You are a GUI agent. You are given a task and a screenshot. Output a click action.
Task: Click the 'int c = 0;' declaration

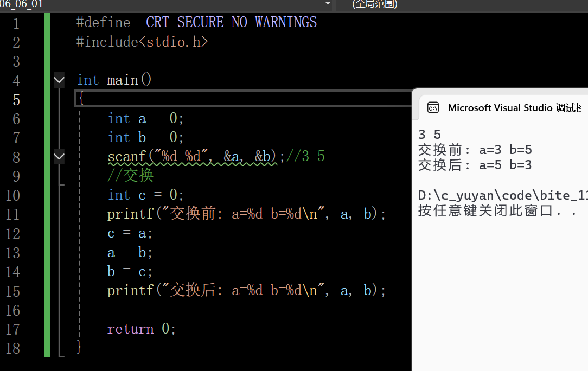coord(145,195)
